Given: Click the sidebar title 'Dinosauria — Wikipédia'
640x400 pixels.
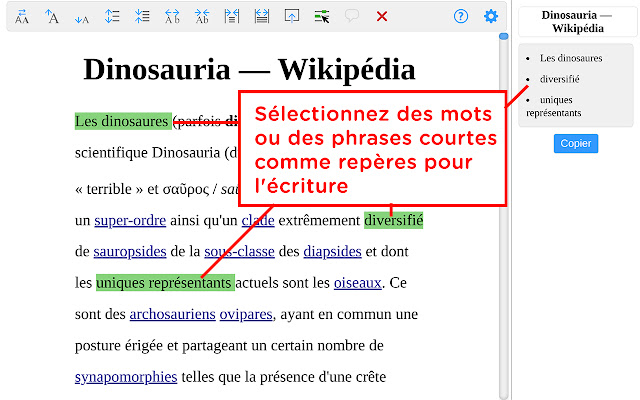Looking at the screenshot, I should [577, 22].
